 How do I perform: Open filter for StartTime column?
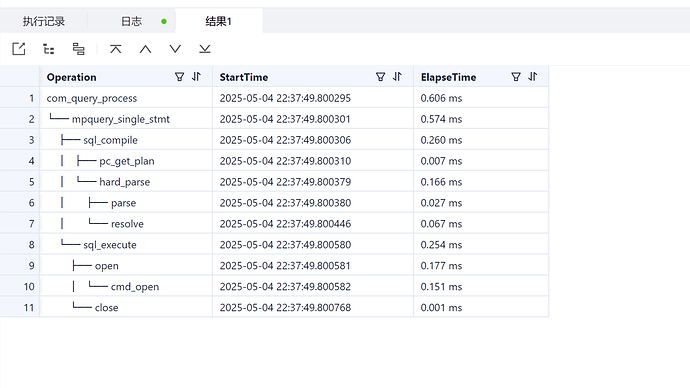[x=381, y=77]
